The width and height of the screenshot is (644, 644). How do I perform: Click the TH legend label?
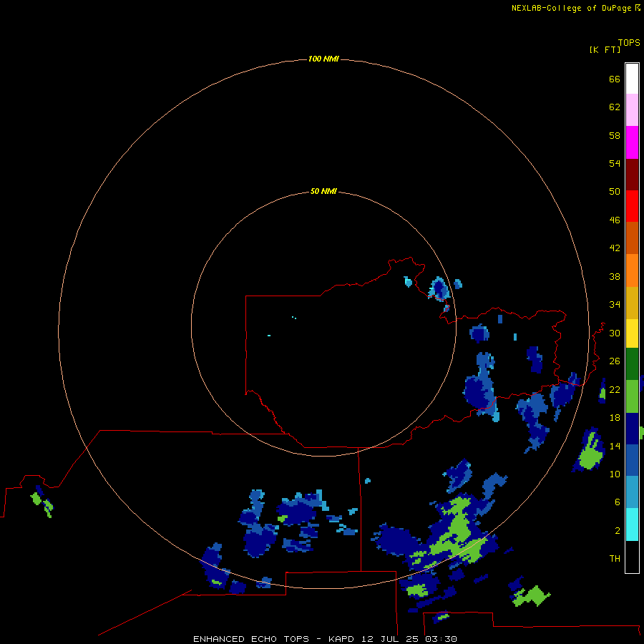615,558
